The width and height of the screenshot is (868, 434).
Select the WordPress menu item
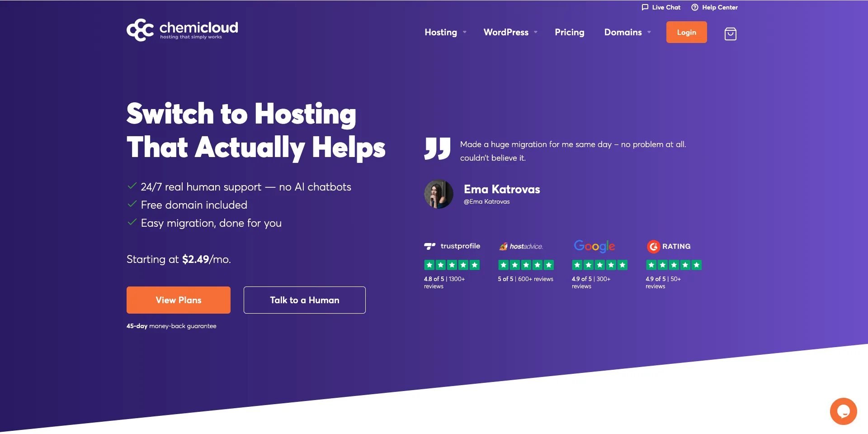pyautogui.click(x=506, y=32)
